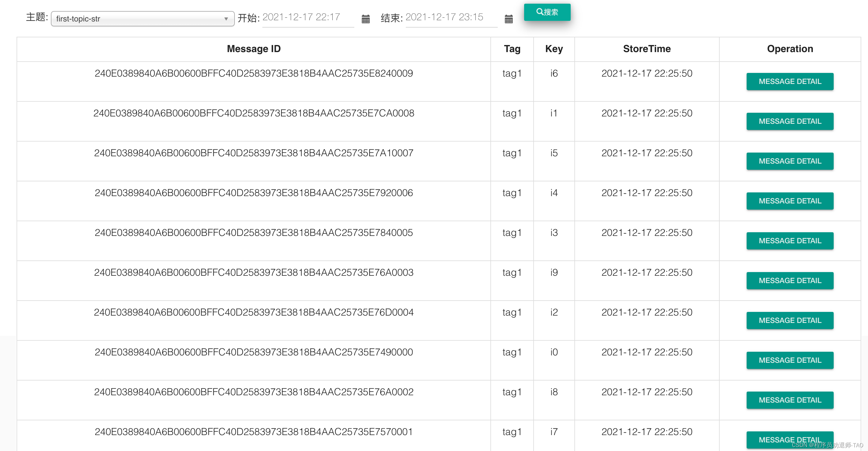The image size is (868, 451).
Task: Open MESSAGE DETAIL for key i8
Action: (790, 400)
